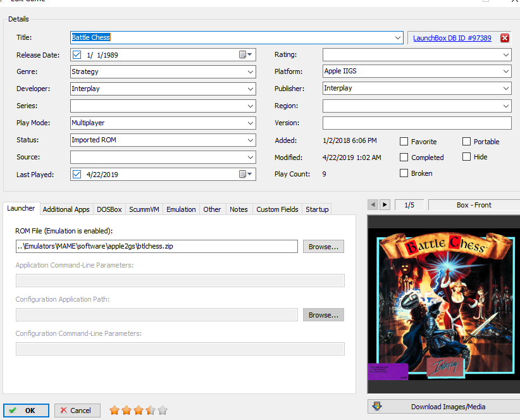The height and width of the screenshot is (420, 520).
Task: Set rating to four stars
Action: (x=150, y=411)
